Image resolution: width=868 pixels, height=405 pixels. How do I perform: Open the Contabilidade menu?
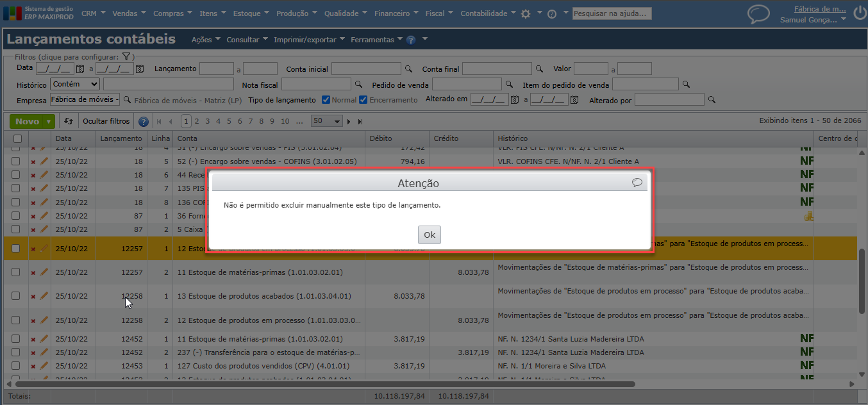pyautogui.click(x=488, y=13)
